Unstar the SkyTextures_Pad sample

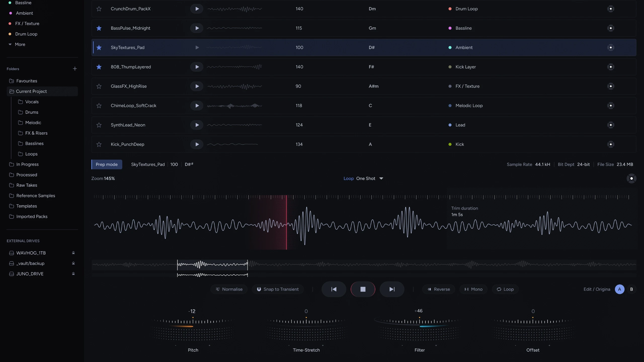pos(99,48)
